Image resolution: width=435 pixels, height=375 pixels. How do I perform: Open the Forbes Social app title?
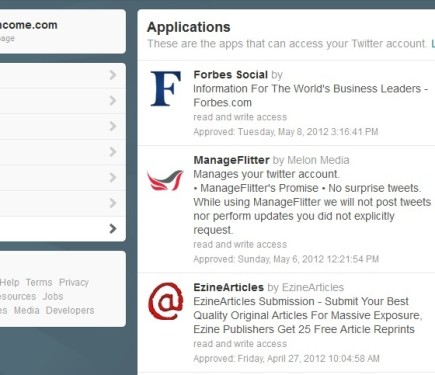[230, 75]
